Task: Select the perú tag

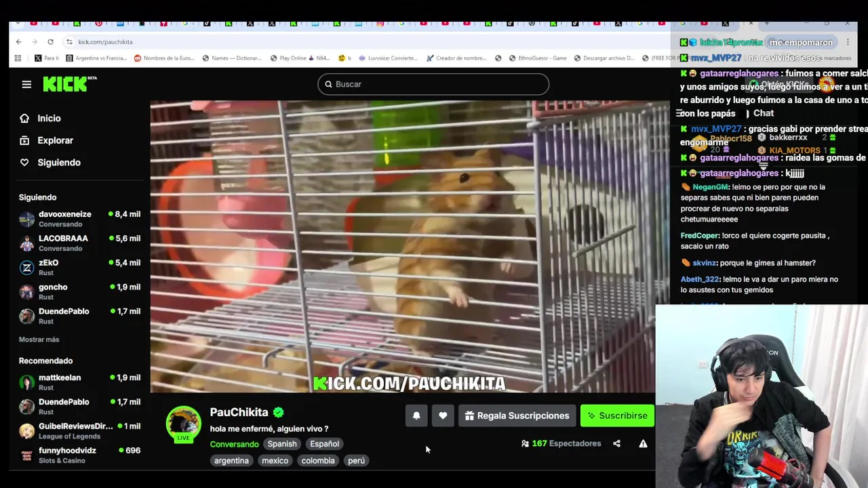Action: point(356,461)
